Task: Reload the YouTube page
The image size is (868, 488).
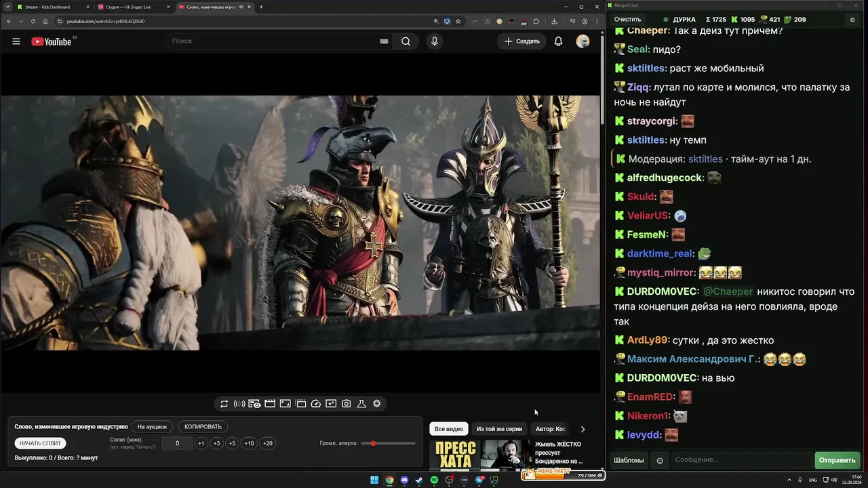Action: (x=33, y=21)
